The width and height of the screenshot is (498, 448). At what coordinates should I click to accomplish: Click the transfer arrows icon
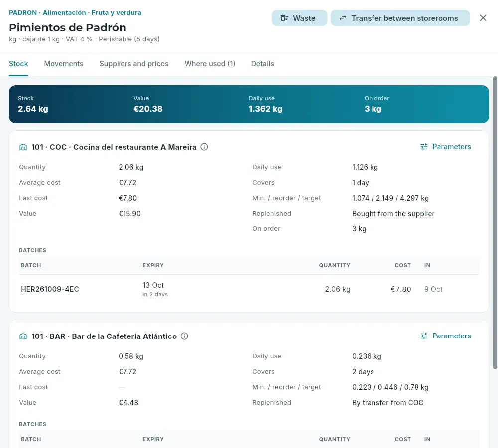coord(343,18)
